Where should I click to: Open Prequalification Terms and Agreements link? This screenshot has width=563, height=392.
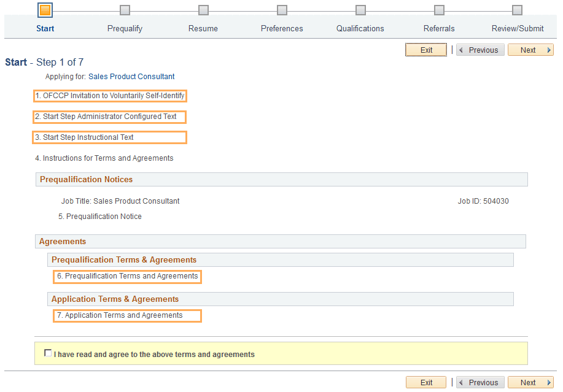coord(126,277)
